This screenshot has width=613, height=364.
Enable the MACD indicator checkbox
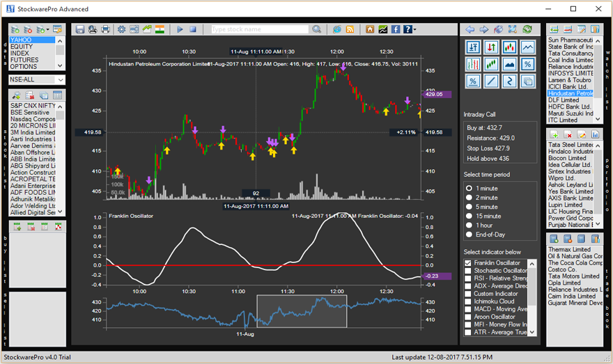pyautogui.click(x=469, y=309)
